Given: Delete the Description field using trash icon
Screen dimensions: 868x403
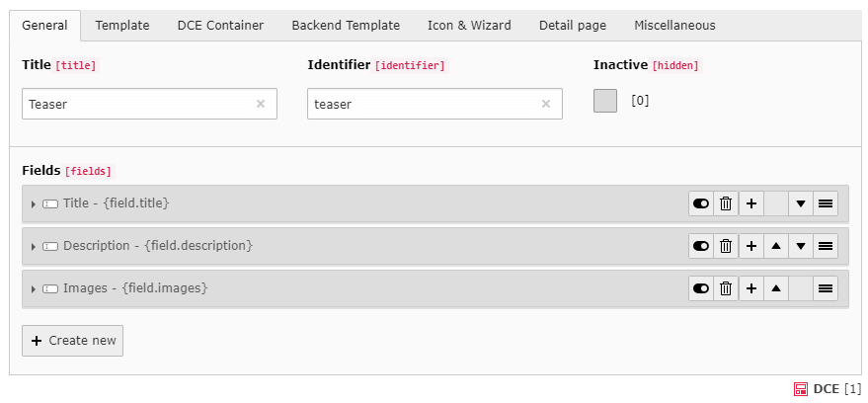Looking at the screenshot, I should coord(726,246).
